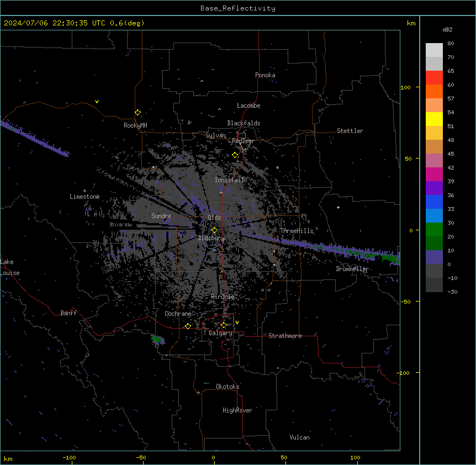Click the yellow diamond marker near RockyMH

click(137, 113)
